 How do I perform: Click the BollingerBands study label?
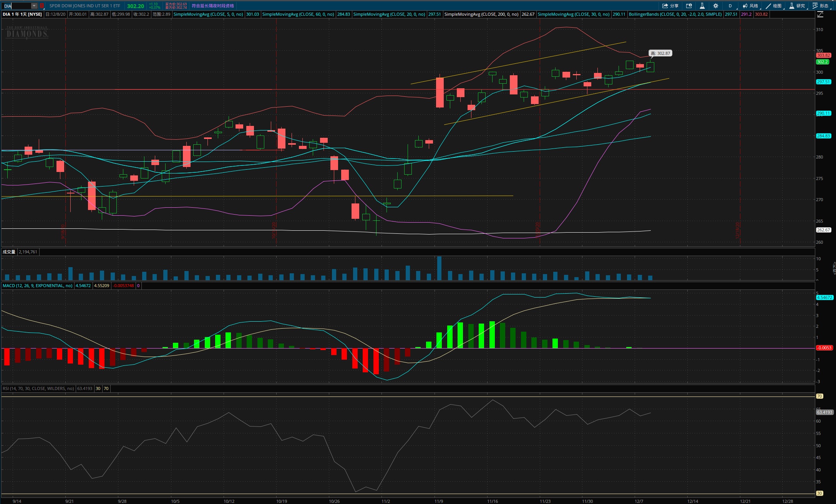(675, 14)
